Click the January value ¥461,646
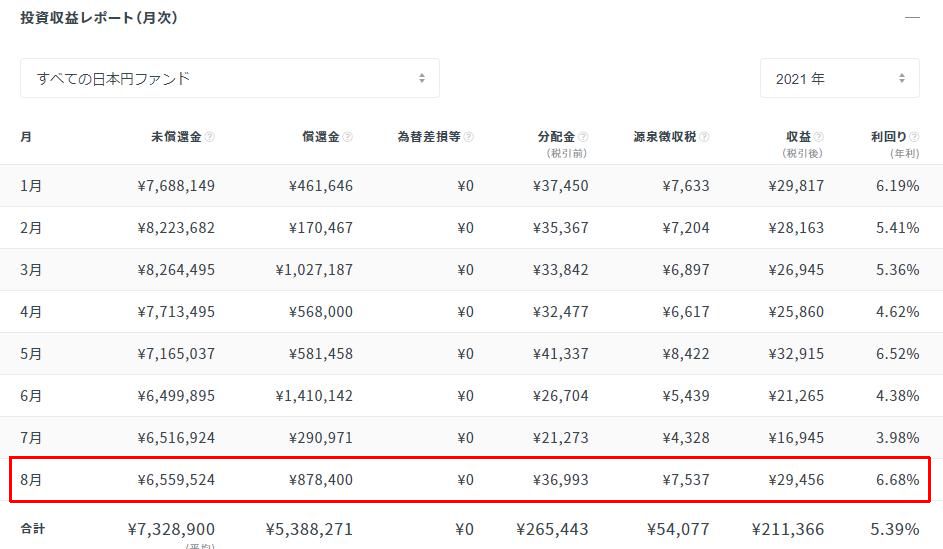Image resolution: width=943 pixels, height=549 pixels. (321, 186)
